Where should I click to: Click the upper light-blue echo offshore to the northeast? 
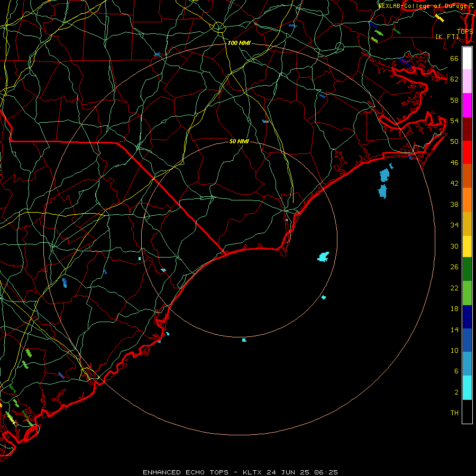coord(385,175)
